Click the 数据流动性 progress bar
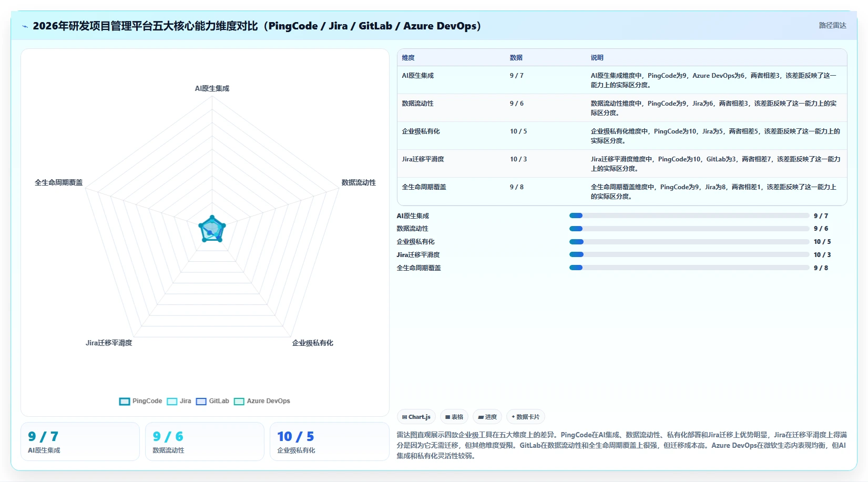 pos(689,229)
